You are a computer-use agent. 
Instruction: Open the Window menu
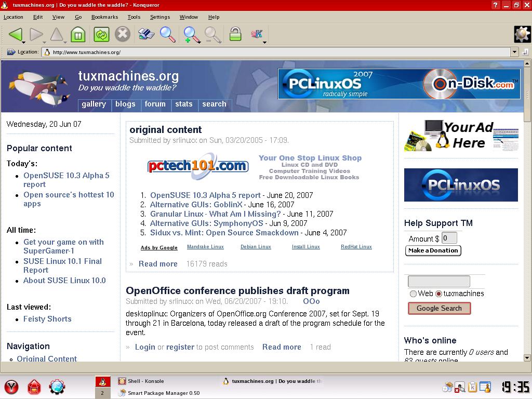(x=189, y=17)
